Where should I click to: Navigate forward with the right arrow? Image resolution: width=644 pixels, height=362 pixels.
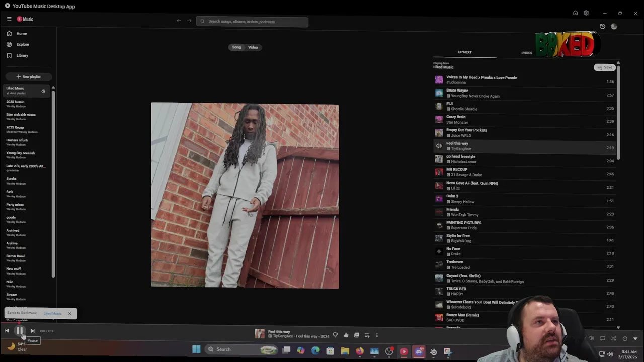189,21
